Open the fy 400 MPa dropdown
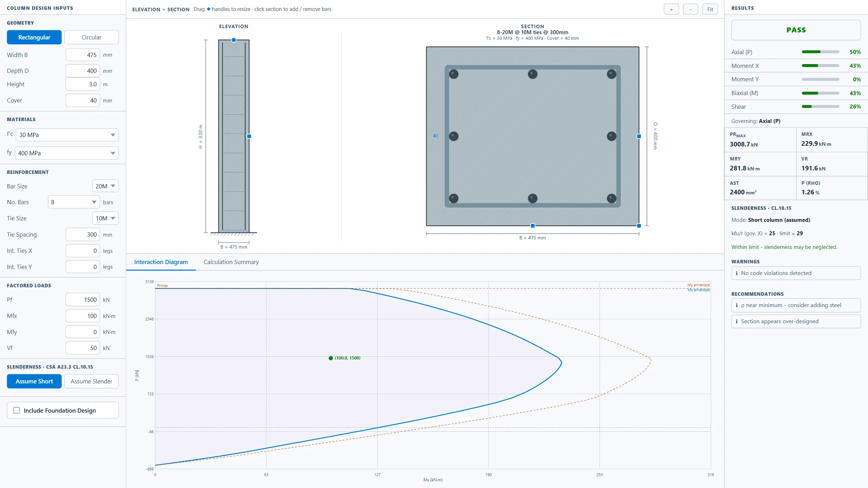868x488 pixels. coord(67,153)
